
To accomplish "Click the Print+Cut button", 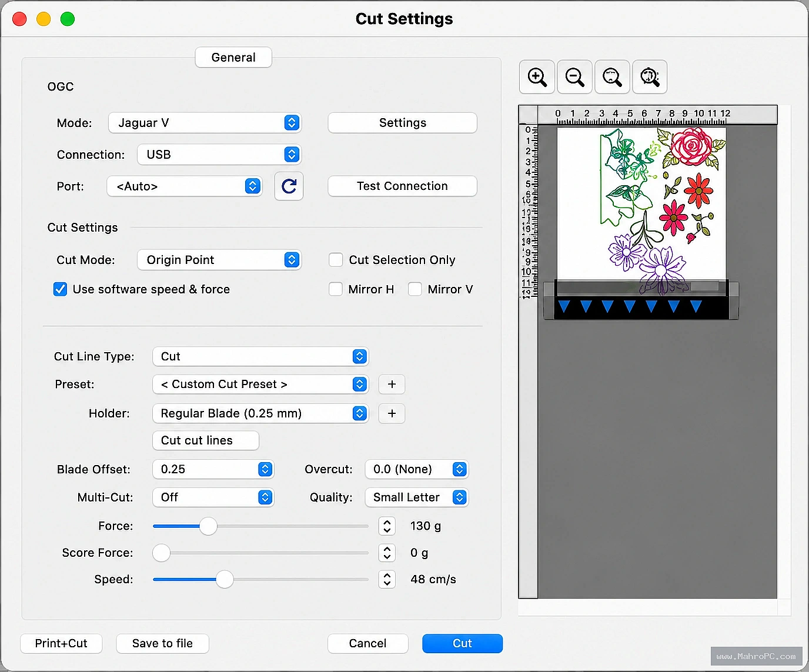I will (x=61, y=643).
